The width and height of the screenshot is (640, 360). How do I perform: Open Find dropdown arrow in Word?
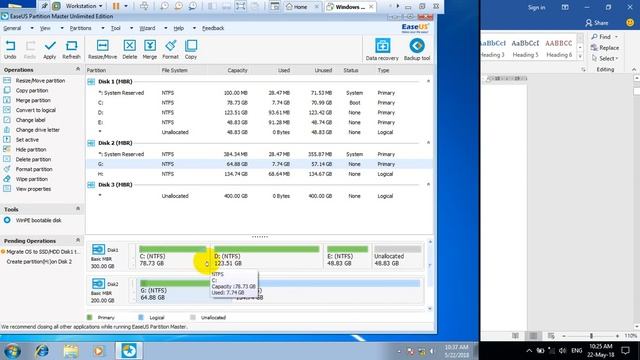point(616,37)
